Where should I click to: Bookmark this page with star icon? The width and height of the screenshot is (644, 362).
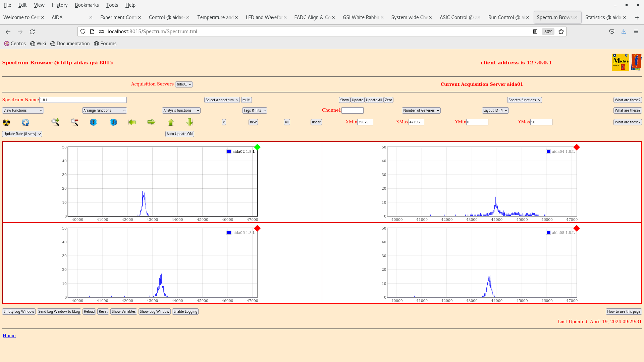pos(561,32)
